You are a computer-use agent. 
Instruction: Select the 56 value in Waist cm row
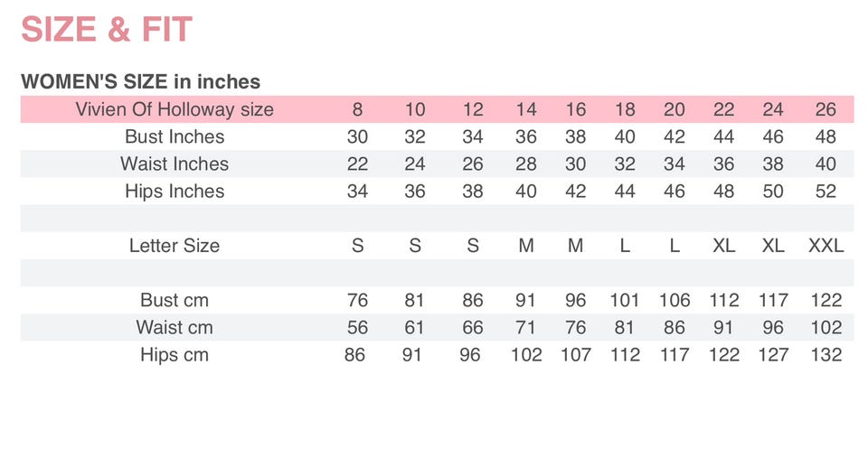pyautogui.click(x=358, y=327)
